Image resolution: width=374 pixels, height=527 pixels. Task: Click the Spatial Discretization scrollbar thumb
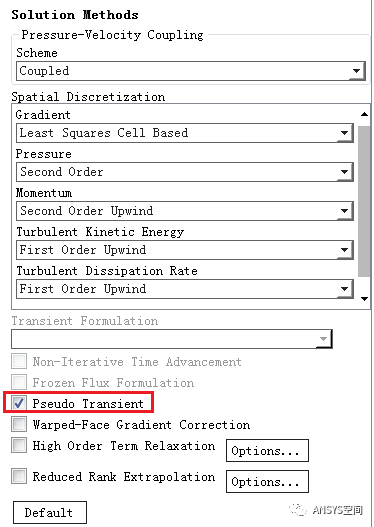click(x=364, y=202)
